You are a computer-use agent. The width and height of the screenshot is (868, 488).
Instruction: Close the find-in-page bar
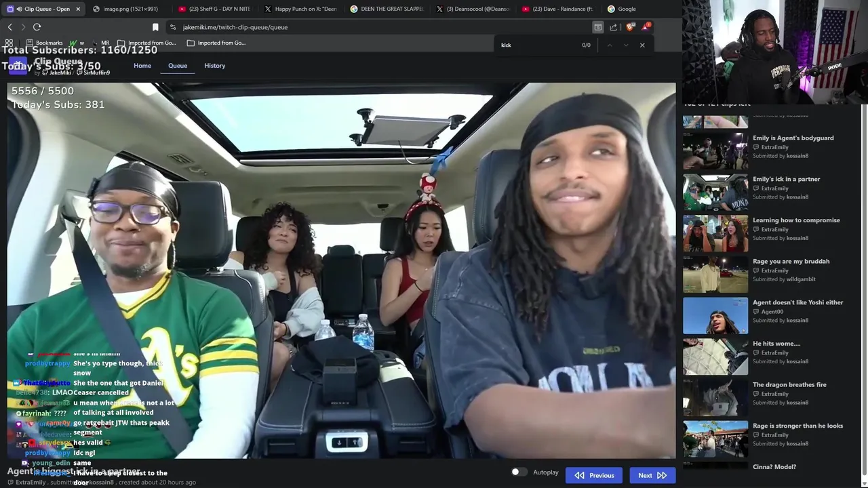(642, 45)
